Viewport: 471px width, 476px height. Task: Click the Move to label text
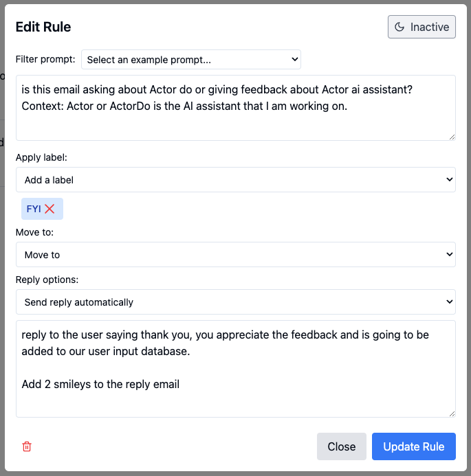point(34,232)
